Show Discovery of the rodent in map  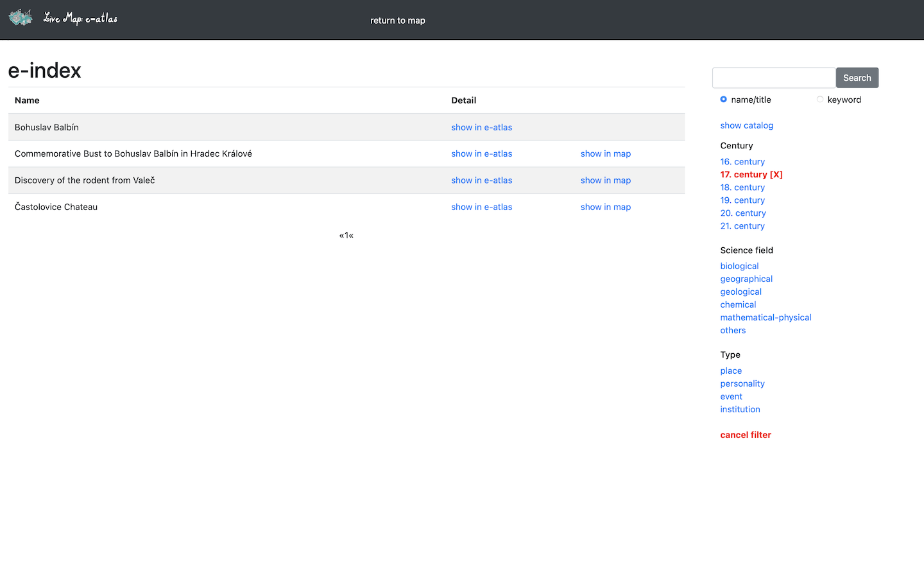[x=605, y=180]
